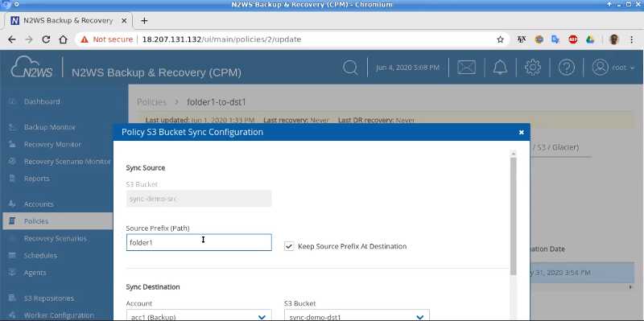The image size is (644, 321).
Task: Click the dialog vertical scrollbar
Action: pos(513,216)
